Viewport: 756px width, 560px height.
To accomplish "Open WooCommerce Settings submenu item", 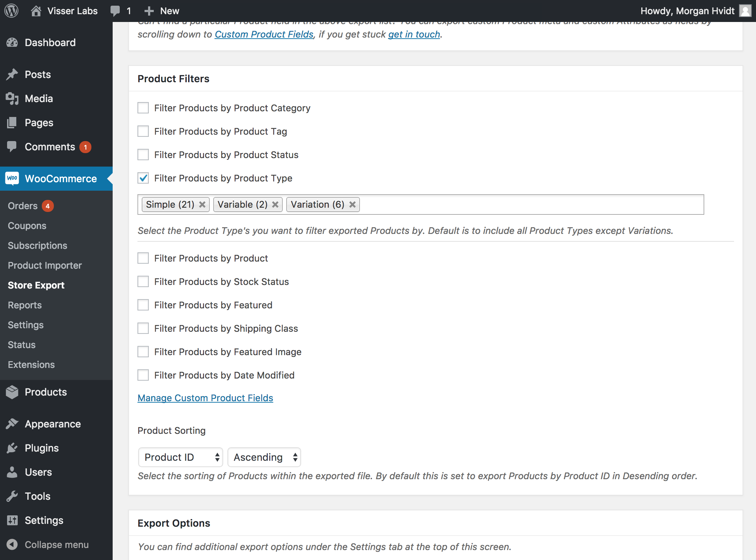I will [x=26, y=325].
